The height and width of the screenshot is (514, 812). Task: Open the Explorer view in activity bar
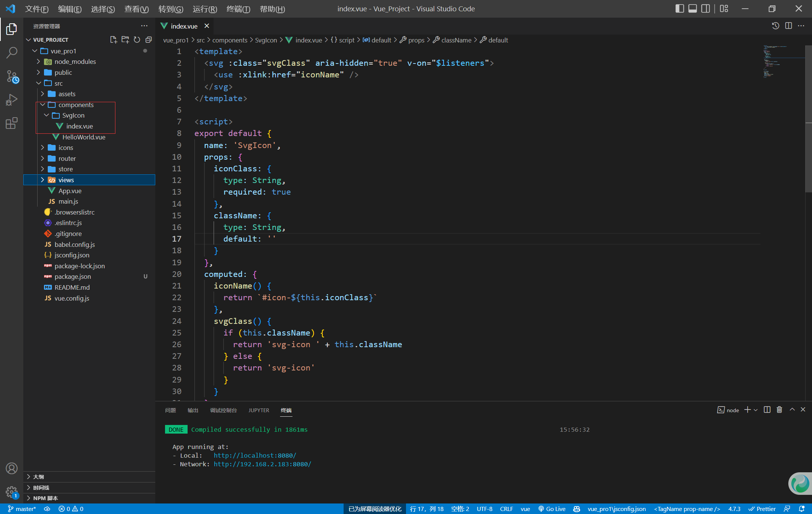point(12,29)
